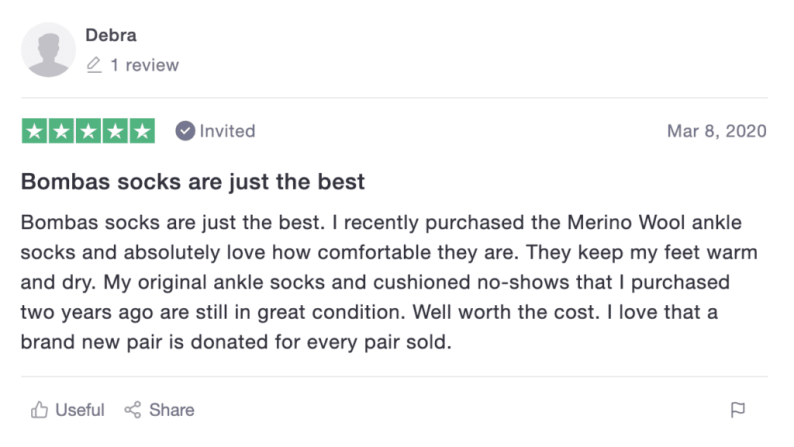Select the third green rating star
The width and height of the screenshot is (794, 447).
click(x=89, y=131)
